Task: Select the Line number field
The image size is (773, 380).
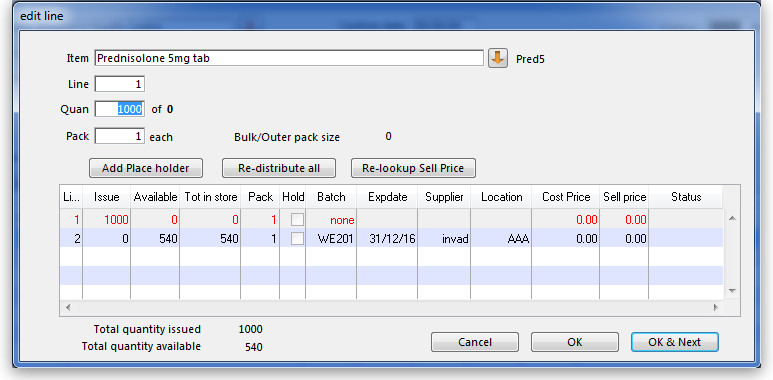Action: tap(120, 84)
